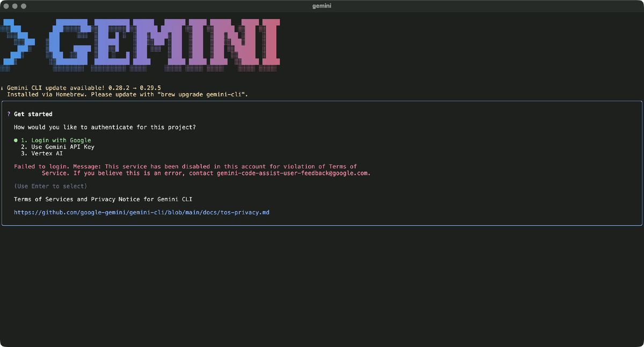644x347 pixels.
Task: Click the purple question mark beside Get started
Action: 9,114
